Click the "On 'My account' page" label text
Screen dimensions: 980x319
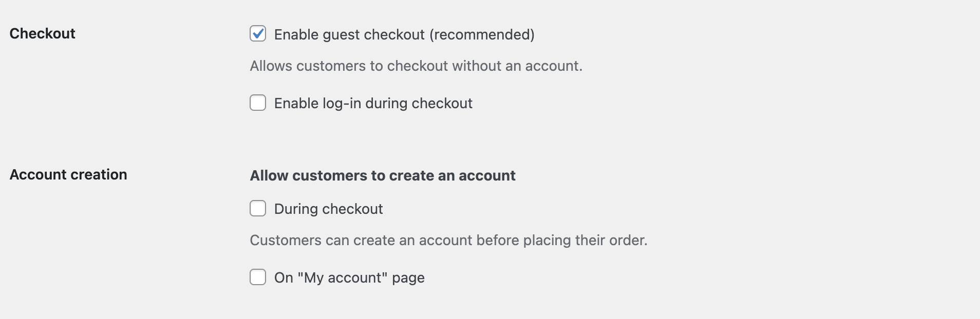349,277
